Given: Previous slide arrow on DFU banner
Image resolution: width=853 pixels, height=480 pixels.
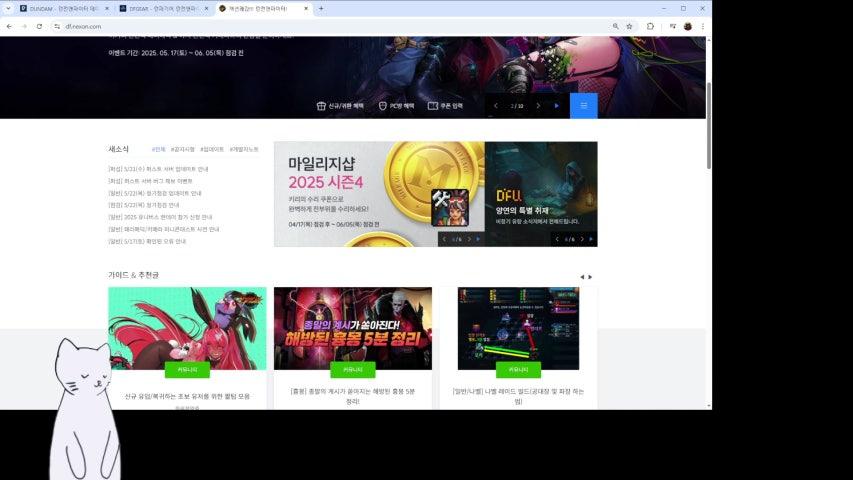Looking at the screenshot, I should pyautogui.click(x=557, y=239).
